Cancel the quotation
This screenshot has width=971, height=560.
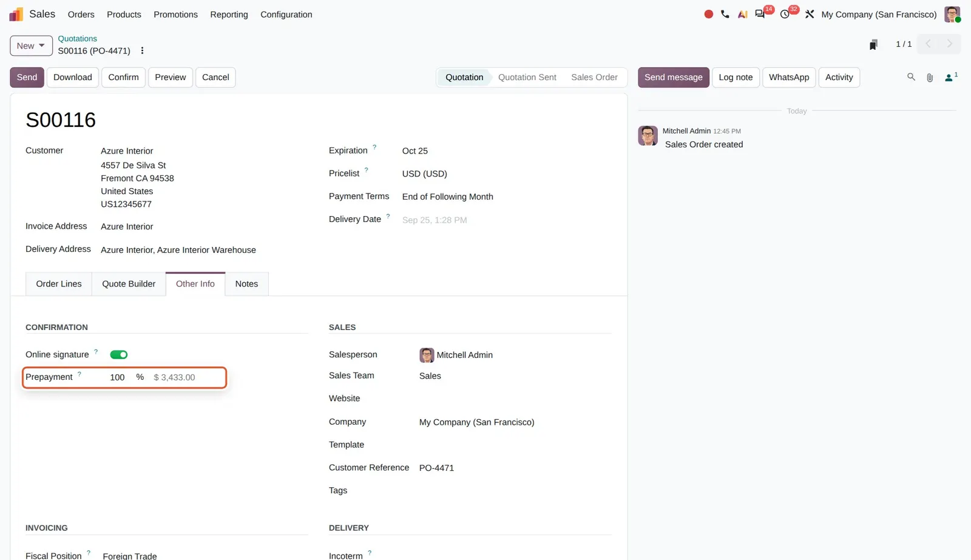[215, 78]
